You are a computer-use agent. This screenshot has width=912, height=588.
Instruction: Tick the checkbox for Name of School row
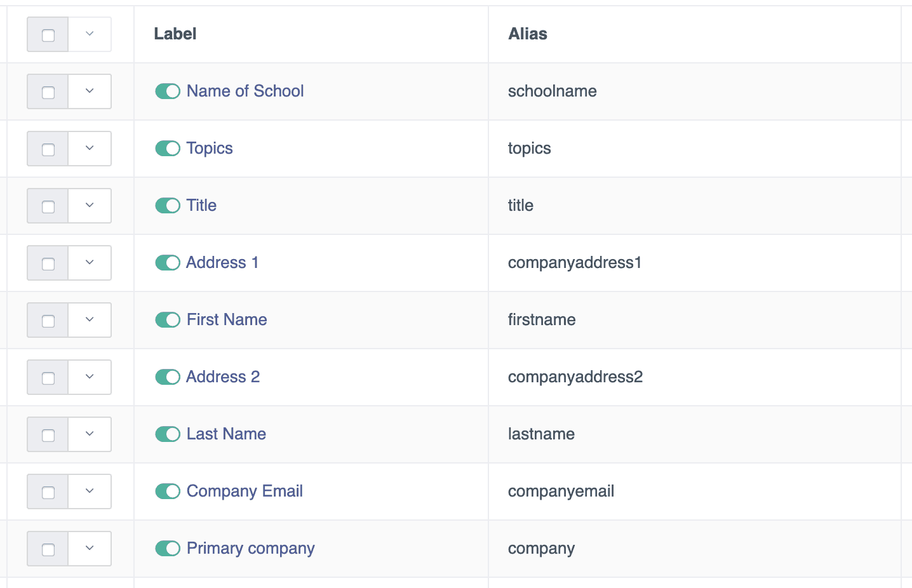tap(48, 92)
